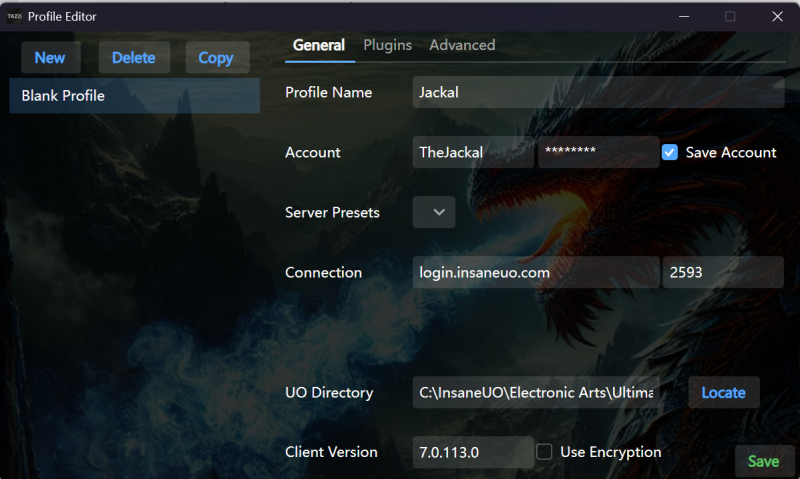
Task: Expand the Server Presets dropdown
Action: (x=434, y=212)
